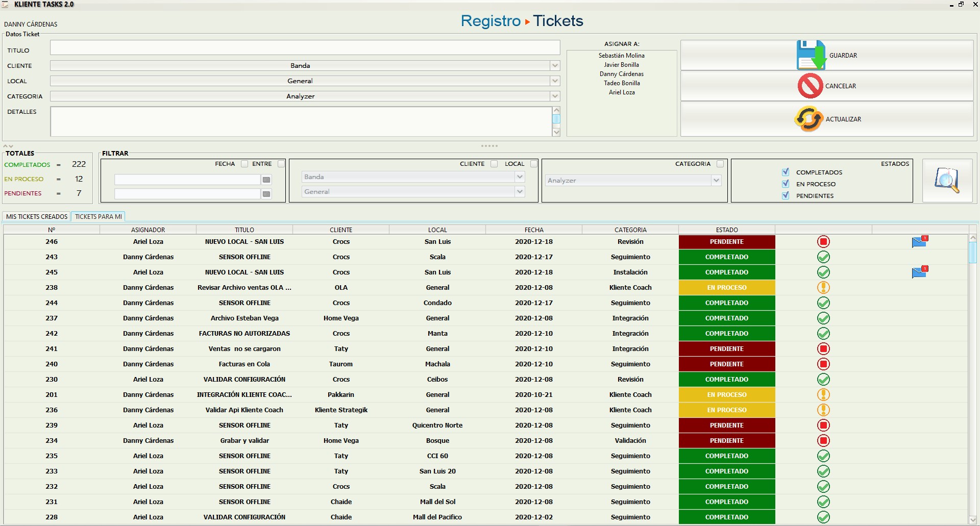Viewport: 980px width, 526px height.
Task: Switch to the MIS TICKETS CREADOS tab
Action: [36, 216]
